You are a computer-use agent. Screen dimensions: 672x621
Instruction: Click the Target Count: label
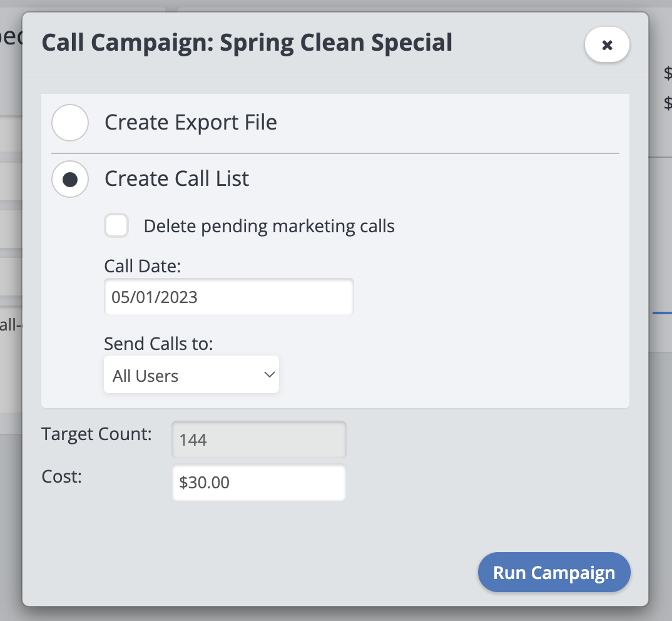[96, 434]
